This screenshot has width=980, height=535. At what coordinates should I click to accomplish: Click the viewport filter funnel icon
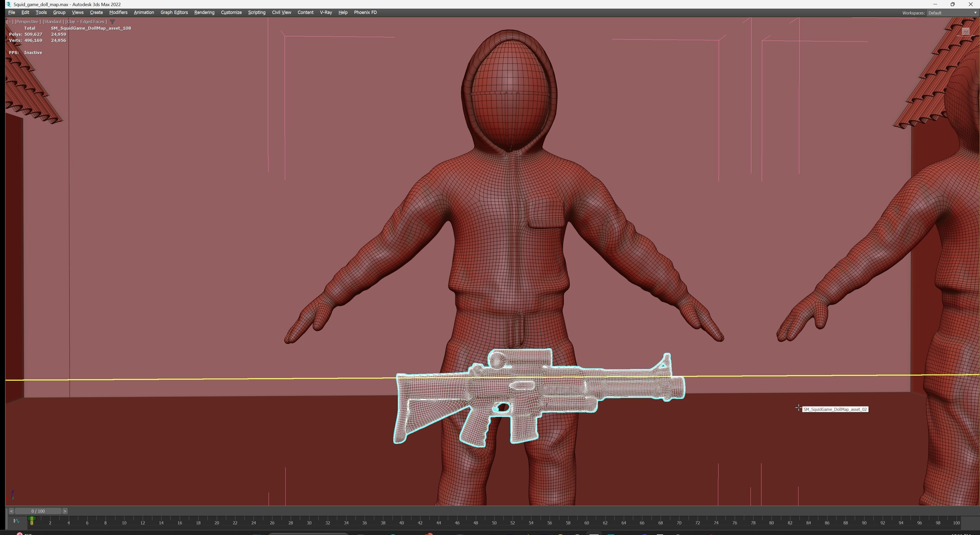(112, 22)
